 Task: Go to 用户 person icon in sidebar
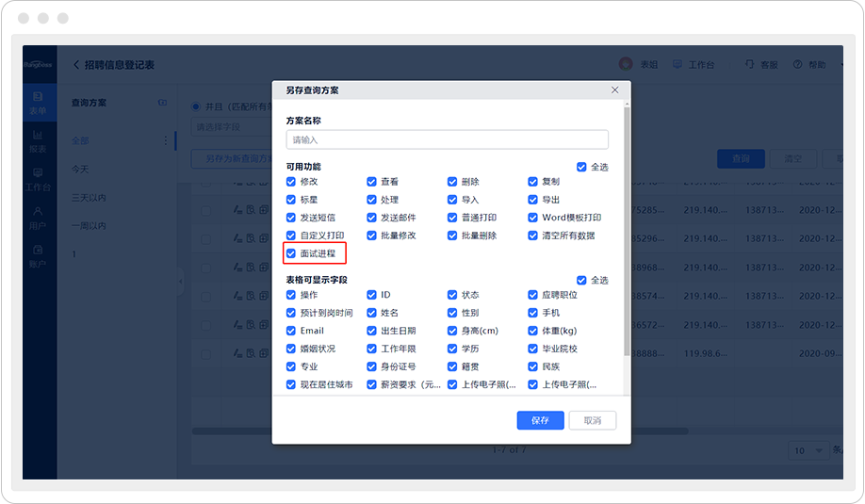coord(38,212)
